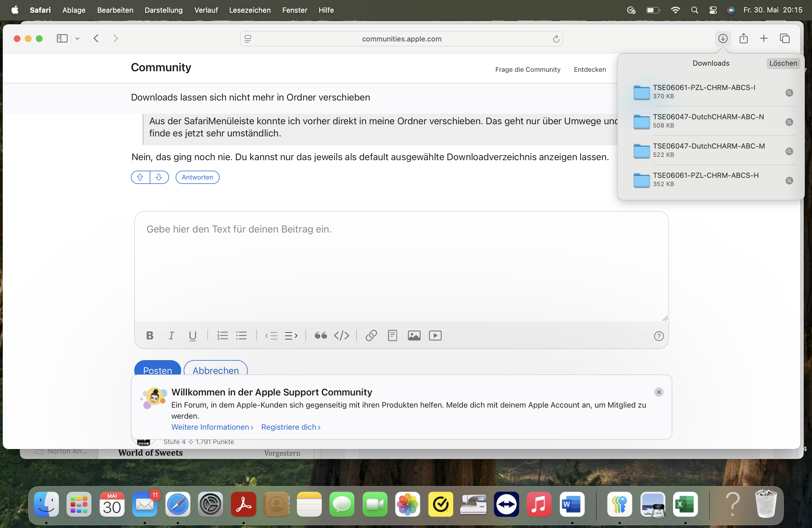Image resolution: width=812 pixels, height=528 pixels.
Task: Open the editor help question mark icon
Action: pos(658,336)
